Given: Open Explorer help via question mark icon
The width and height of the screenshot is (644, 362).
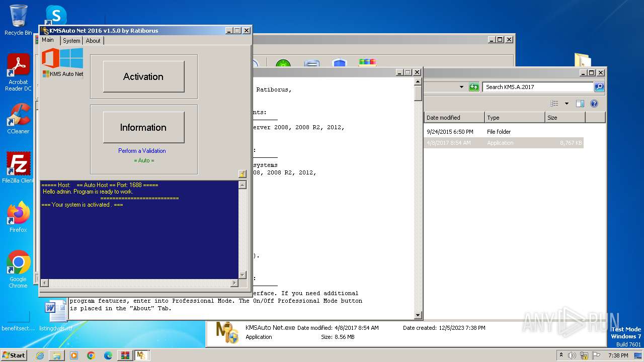Looking at the screenshot, I should pyautogui.click(x=594, y=104).
